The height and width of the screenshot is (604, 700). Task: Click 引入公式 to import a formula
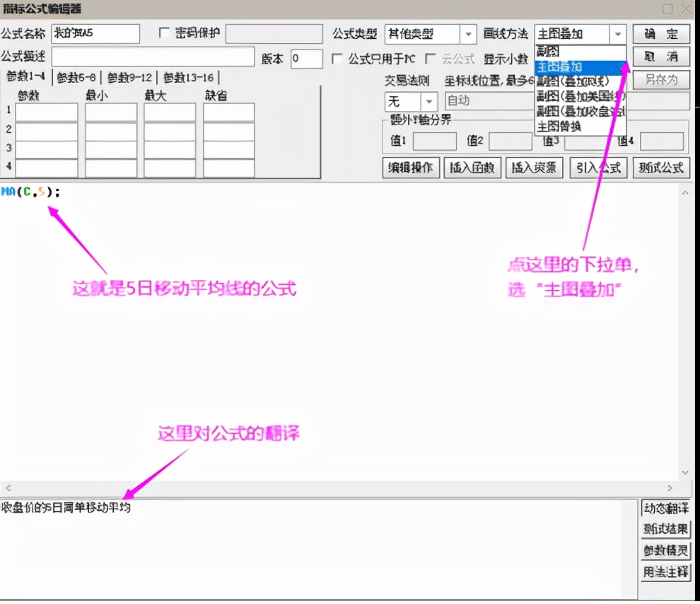[x=597, y=168]
